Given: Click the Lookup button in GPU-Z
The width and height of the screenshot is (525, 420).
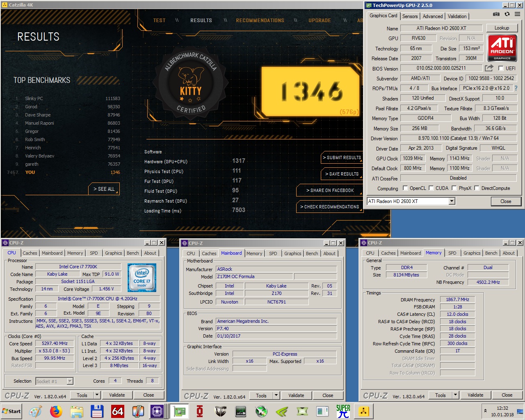Looking at the screenshot, I should click(502, 28).
